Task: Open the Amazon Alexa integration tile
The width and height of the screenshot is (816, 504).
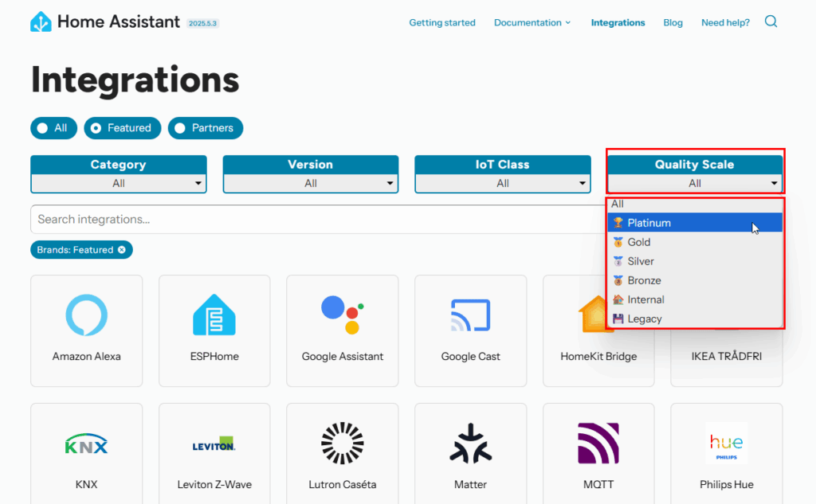Action: pyautogui.click(x=86, y=331)
